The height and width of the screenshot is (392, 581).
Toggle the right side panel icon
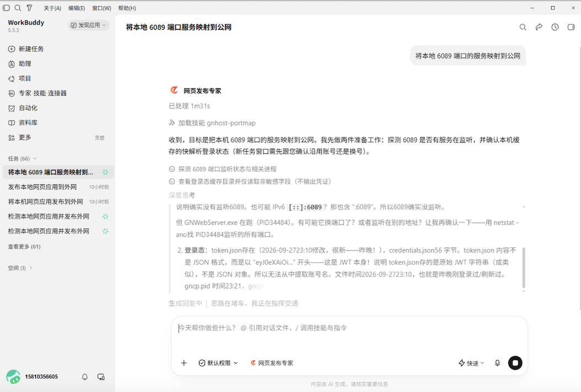(571, 27)
